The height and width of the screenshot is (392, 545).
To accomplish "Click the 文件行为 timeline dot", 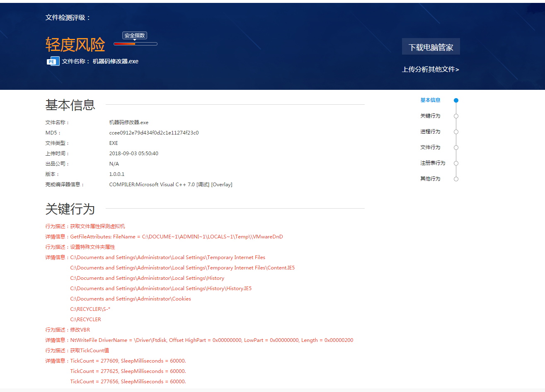I will pos(456,147).
